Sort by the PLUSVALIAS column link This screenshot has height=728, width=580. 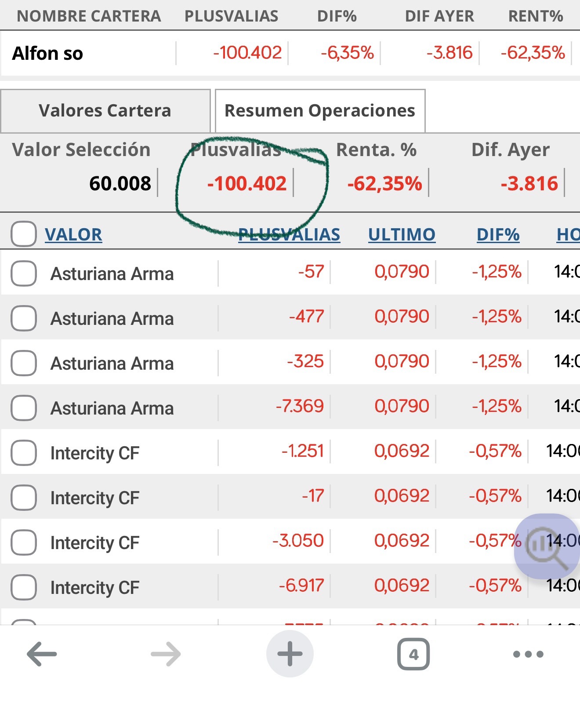point(289,234)
